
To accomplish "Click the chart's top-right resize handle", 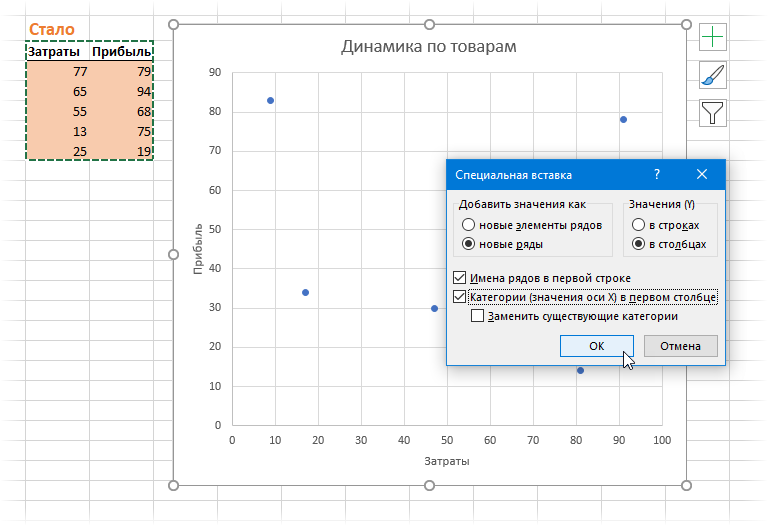I will [x=686, y=24].
